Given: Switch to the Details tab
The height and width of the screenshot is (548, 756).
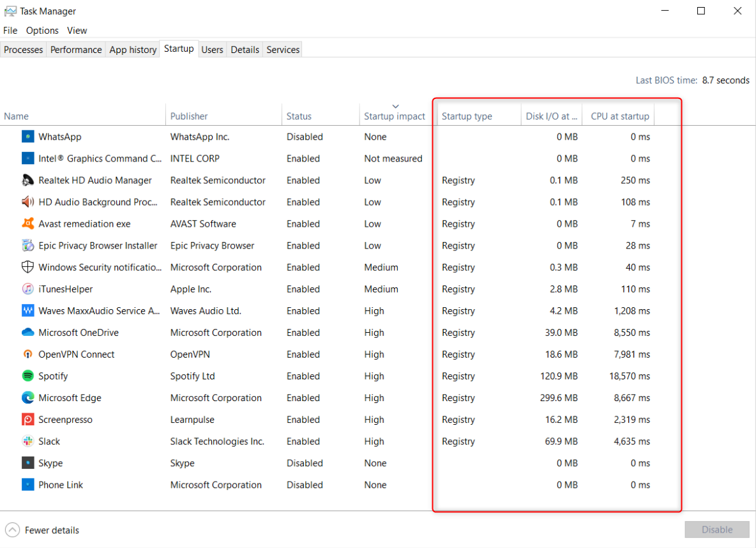Looking at the screenshot, I should click(x=245, y=50).
